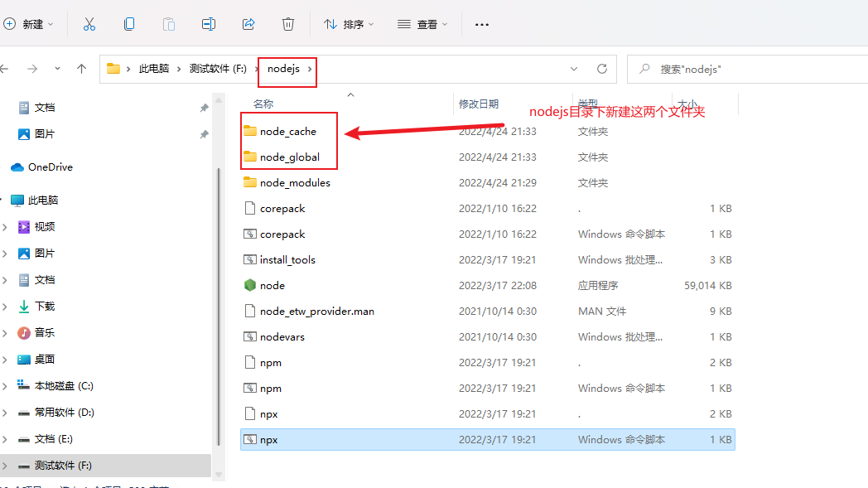The height and width of the screenshot is (488, 868).
Task: Expand the 音乐 tree node
Action: click(x=4, y=333)
